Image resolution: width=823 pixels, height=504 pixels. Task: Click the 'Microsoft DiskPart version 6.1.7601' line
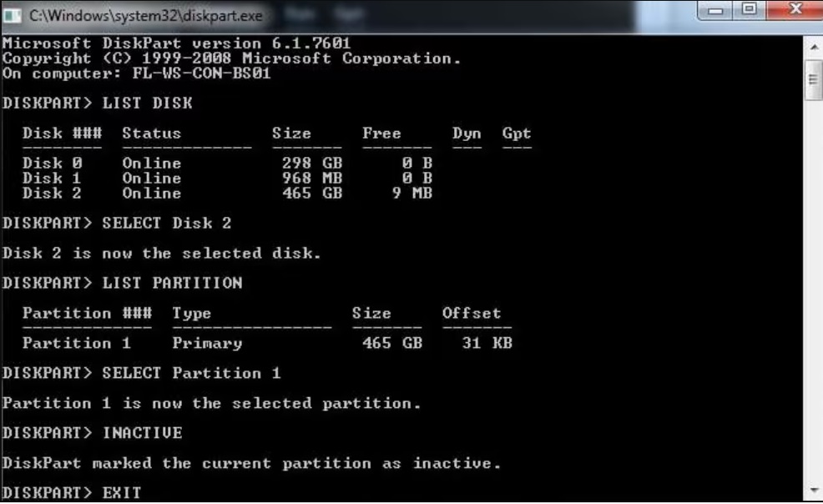pyautogui.click(x=176, y=43)
